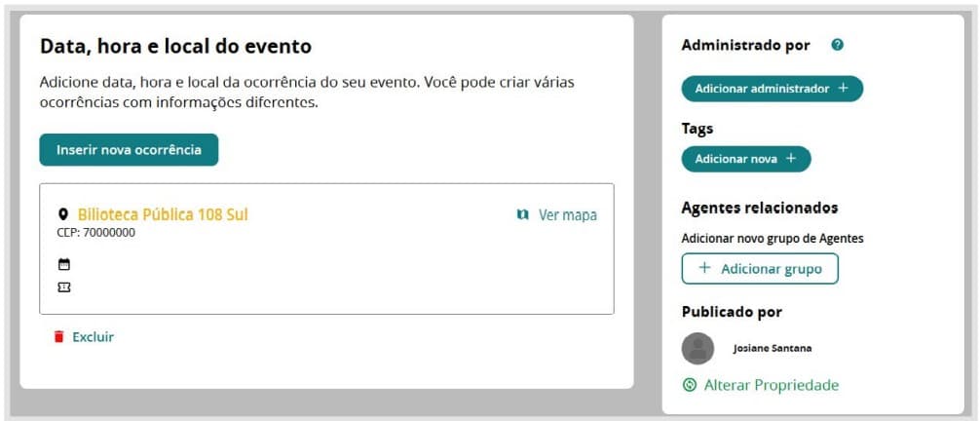
Task: Click the map icon next to Ver mapa
Action: pyautogui.click(x=523, y=214)
